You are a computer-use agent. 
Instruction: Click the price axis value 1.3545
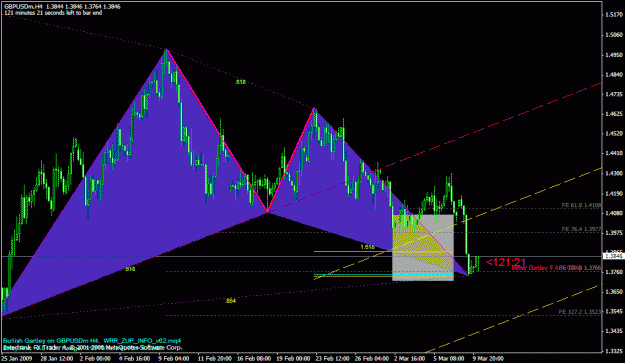coord(614,312)
